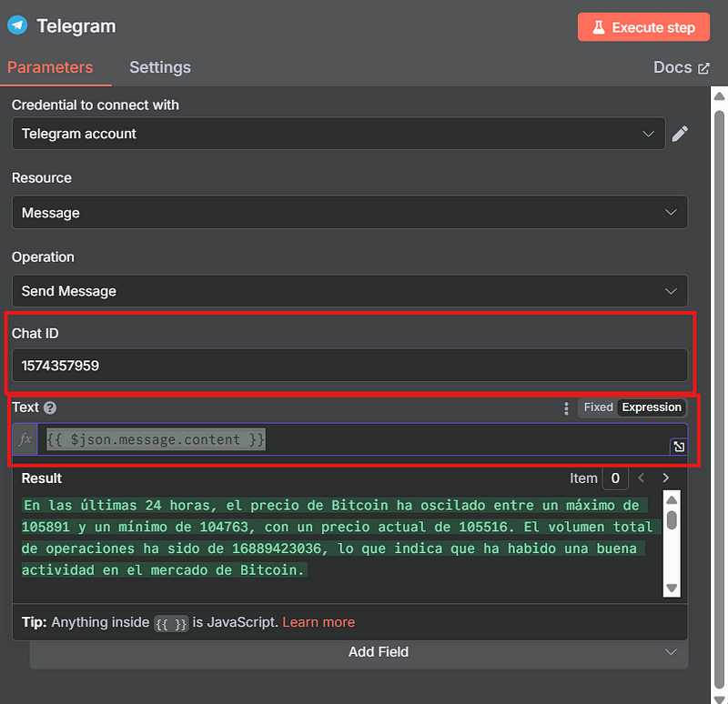Screen dimensions: 728x704
Task: Click the Chat ID input field
Action: [349, 366]
